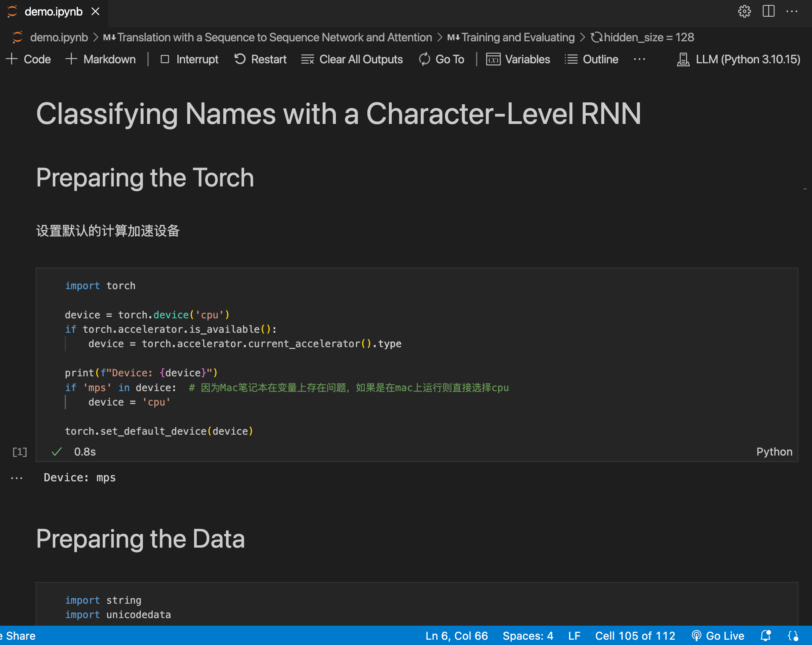812x645 pixels.
Task: Click the 0.8s execution time
Action: coord(85,452)
